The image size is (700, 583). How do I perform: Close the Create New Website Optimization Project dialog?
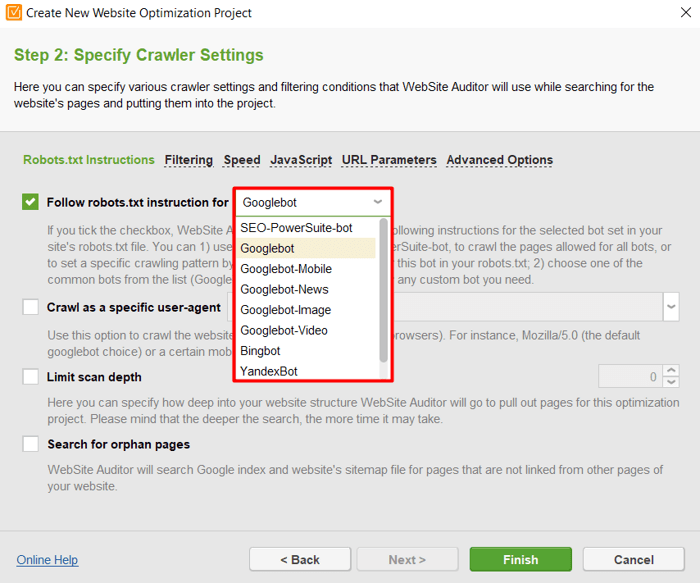tap(686, 12)
